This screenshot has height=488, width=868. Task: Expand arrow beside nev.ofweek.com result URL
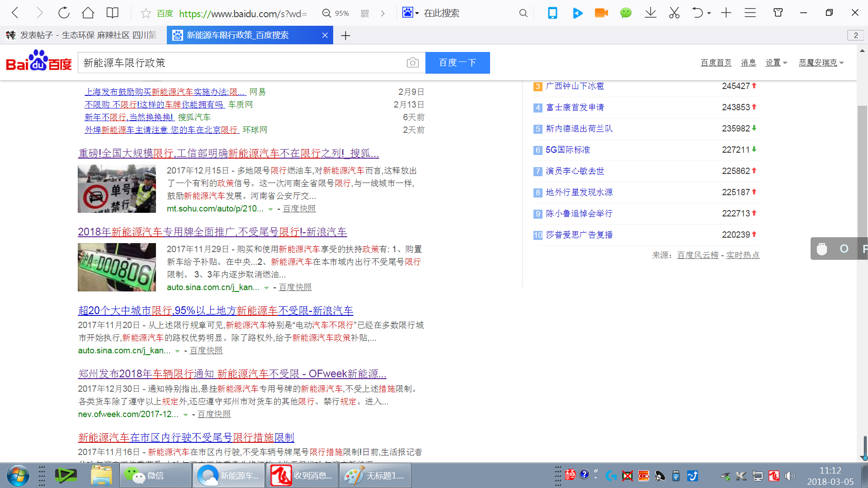tap(185, 415)
